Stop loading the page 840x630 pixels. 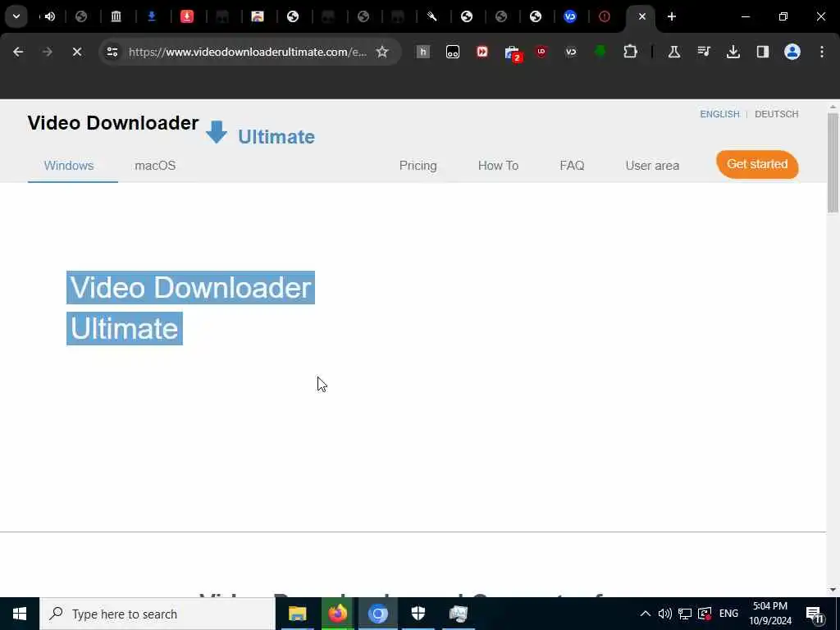click(76, 52)
